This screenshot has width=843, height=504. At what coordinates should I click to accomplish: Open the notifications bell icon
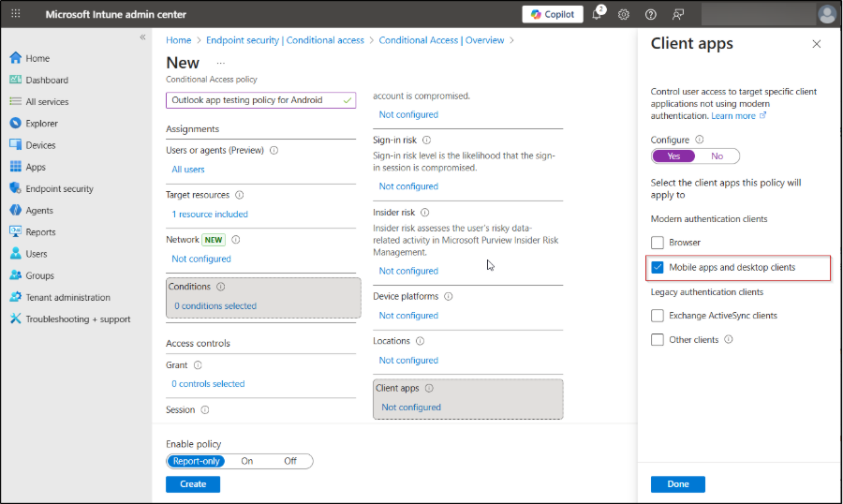(x=597, y=15)
